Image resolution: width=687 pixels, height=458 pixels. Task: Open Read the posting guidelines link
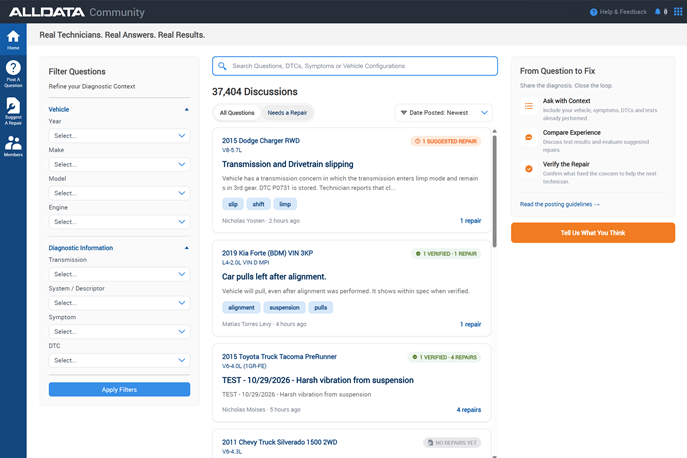(560, 204)
